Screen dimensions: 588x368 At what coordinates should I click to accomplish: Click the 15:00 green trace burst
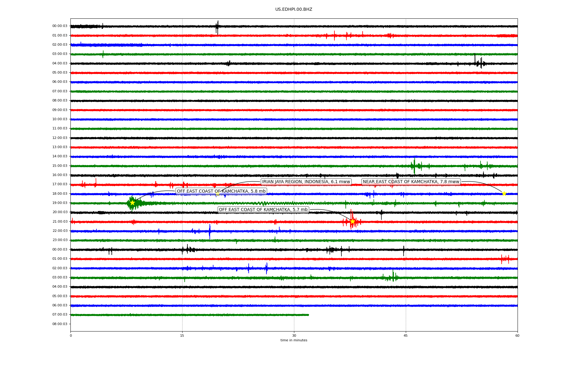point(414,166)
